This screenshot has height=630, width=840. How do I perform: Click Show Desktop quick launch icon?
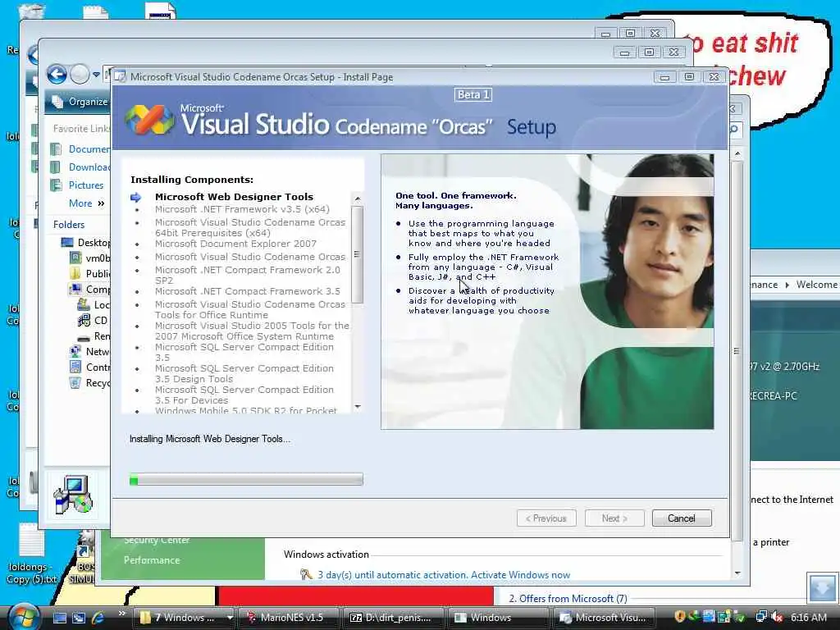tap(59, 618)
